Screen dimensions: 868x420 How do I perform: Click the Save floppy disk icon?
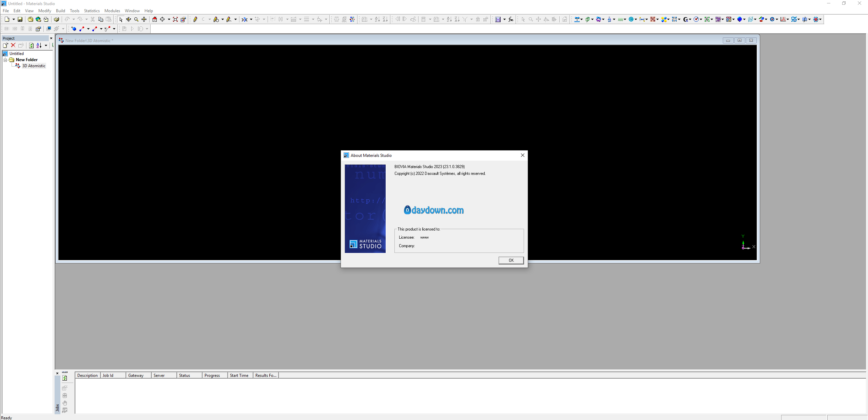(x=20, y=19)
